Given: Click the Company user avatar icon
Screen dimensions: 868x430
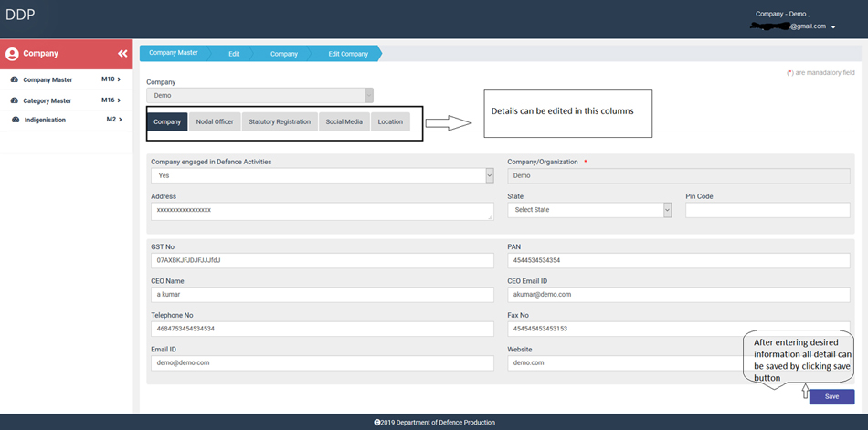Looking at the screenshot, I should click(12, 54).
